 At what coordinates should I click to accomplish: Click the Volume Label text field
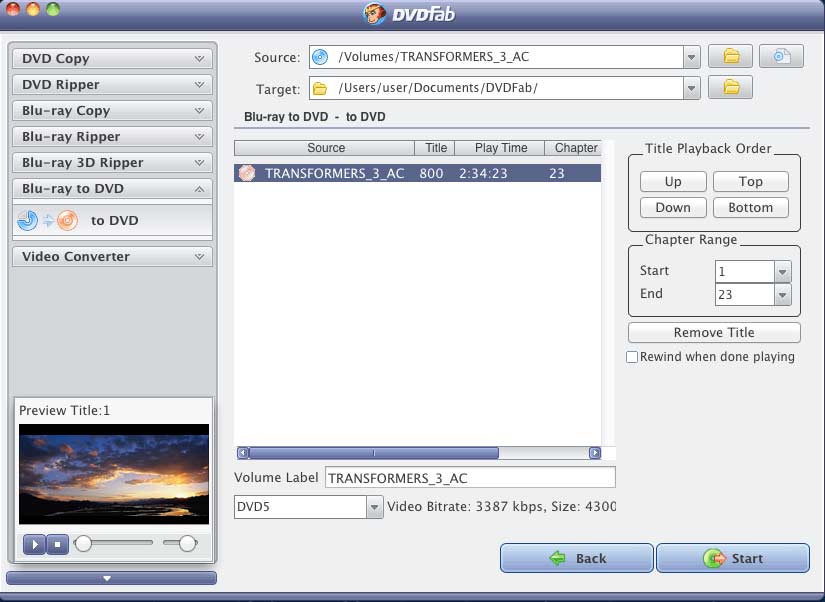[x=470, y=478]
